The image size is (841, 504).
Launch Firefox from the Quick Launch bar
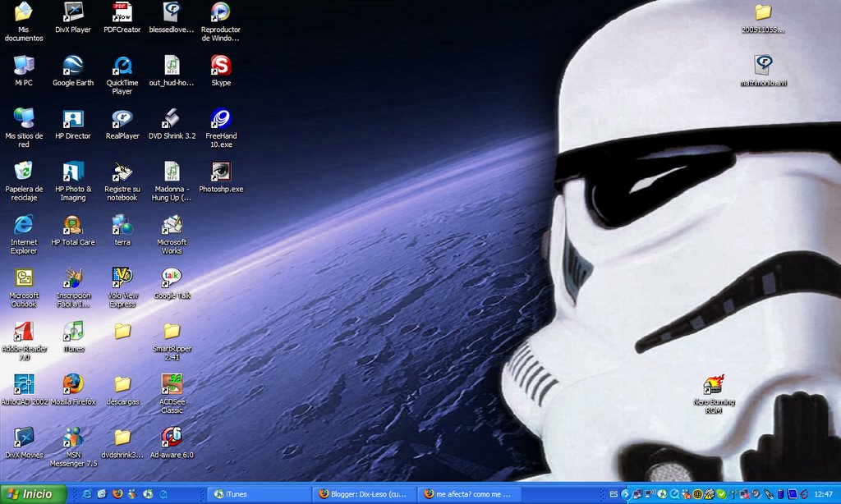click(117, 494)
